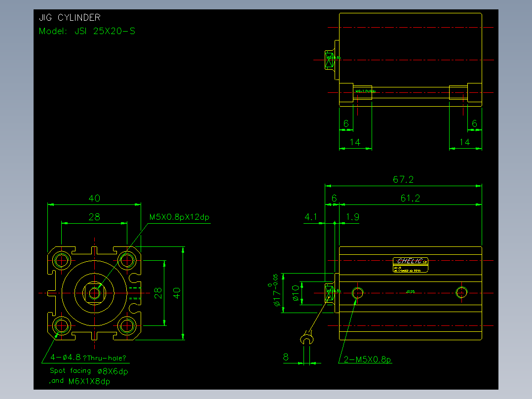Click the Spot facing ø8X6dp text

[89, 371]
